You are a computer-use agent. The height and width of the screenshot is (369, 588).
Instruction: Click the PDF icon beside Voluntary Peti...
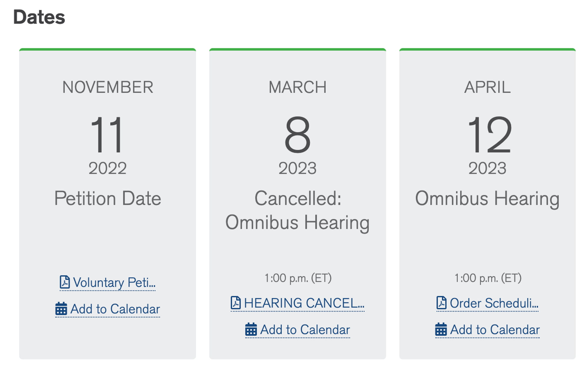click(65, 282)
